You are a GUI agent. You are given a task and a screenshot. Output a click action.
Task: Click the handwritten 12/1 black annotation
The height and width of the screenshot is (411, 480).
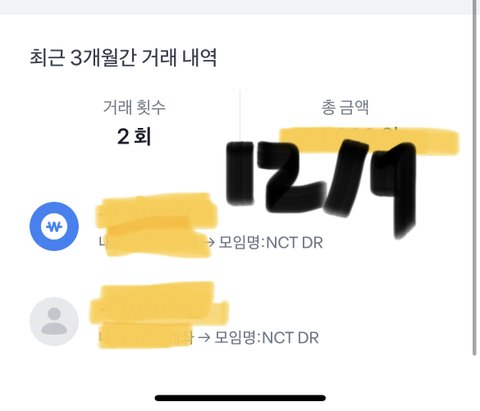pos(322,188)
